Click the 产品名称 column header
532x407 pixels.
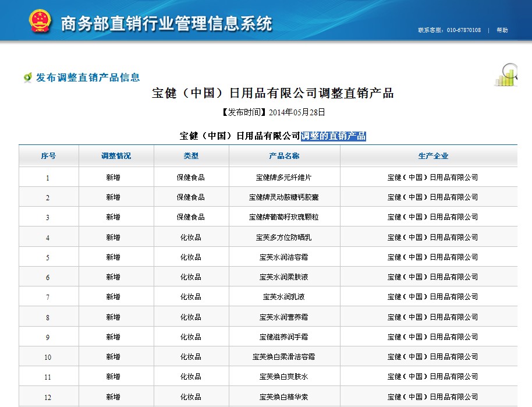(x=284, y=156)
